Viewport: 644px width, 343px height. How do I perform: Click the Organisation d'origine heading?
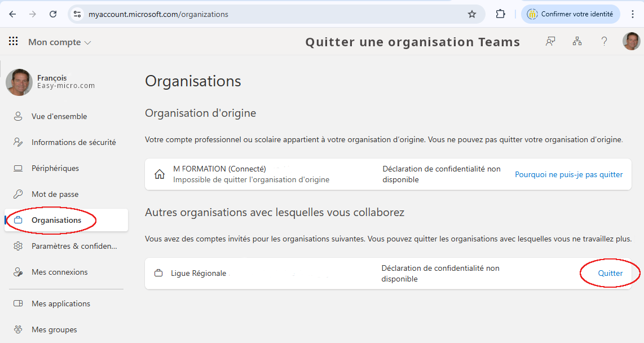(x=200, y=113)
